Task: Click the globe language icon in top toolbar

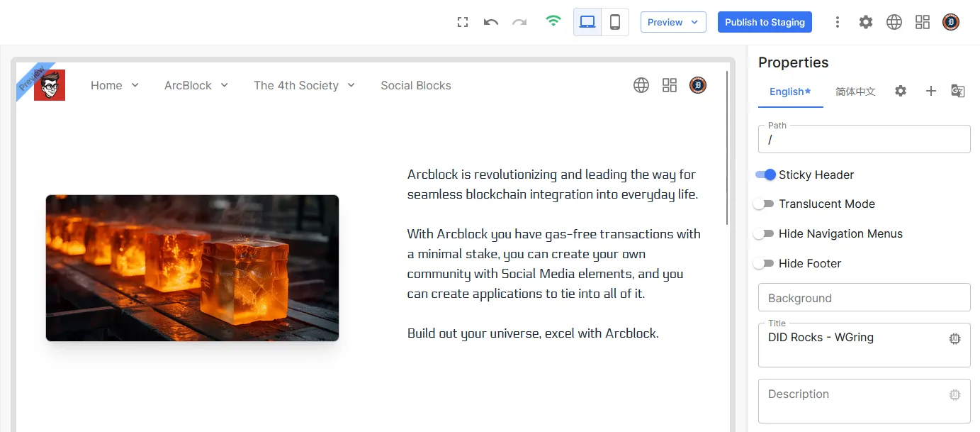Action: click(894, 22)
